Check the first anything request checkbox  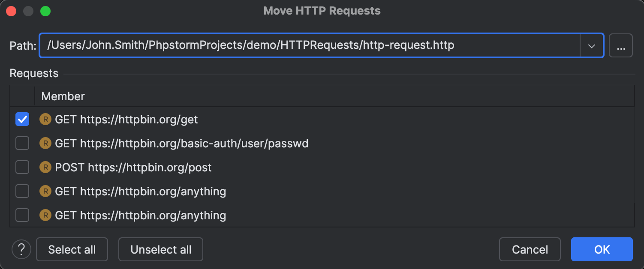pos(22,191)
